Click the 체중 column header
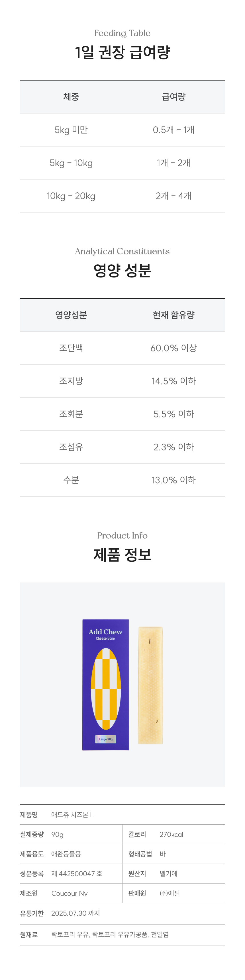This screenshot has width=245, height=980. pos(71,97)
